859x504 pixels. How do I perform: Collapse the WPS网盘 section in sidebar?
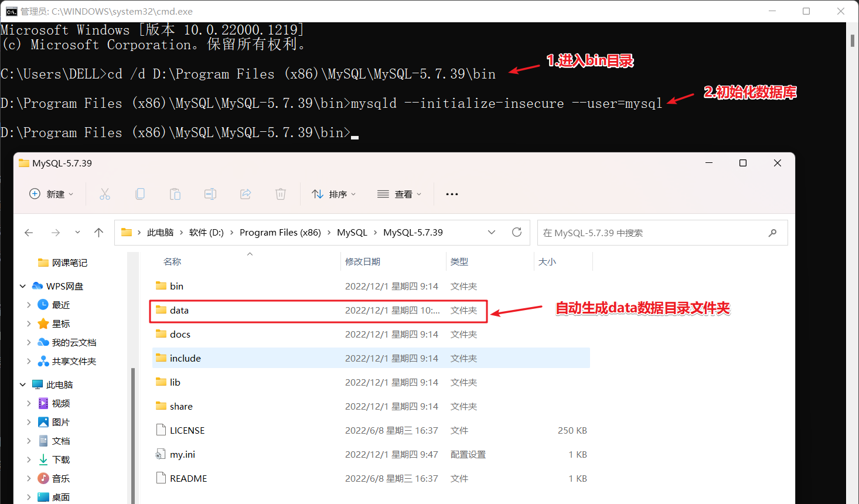click(22, 285)
